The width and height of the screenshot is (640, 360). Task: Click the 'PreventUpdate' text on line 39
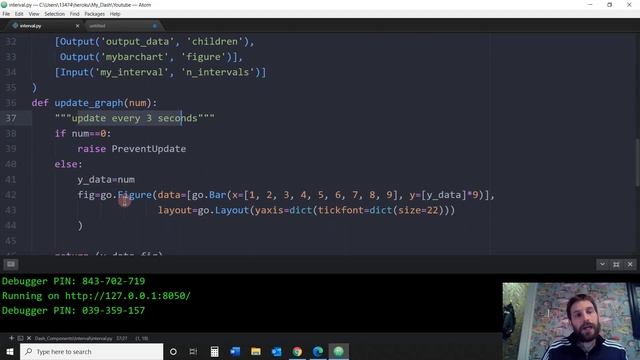[x=149, y=149]
